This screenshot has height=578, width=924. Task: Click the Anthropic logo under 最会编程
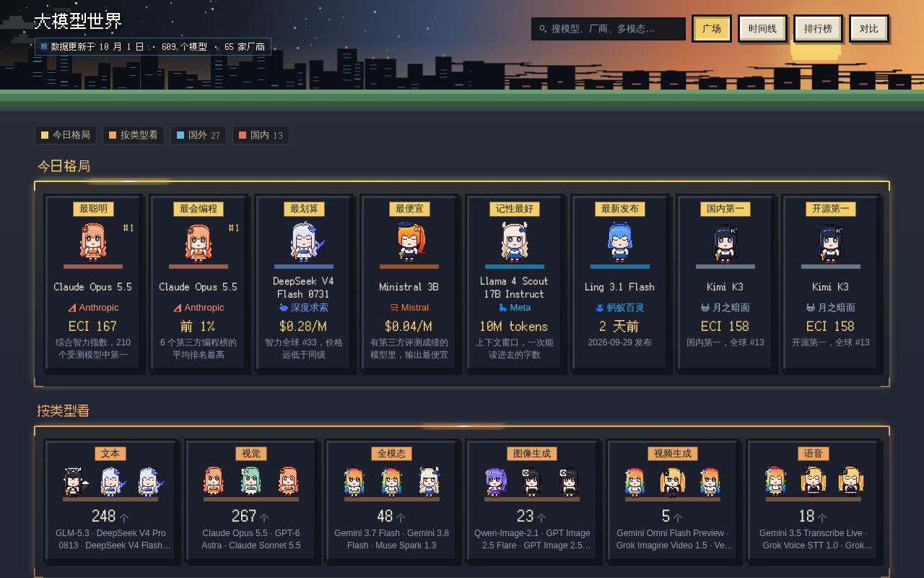(x=177, y=308)
